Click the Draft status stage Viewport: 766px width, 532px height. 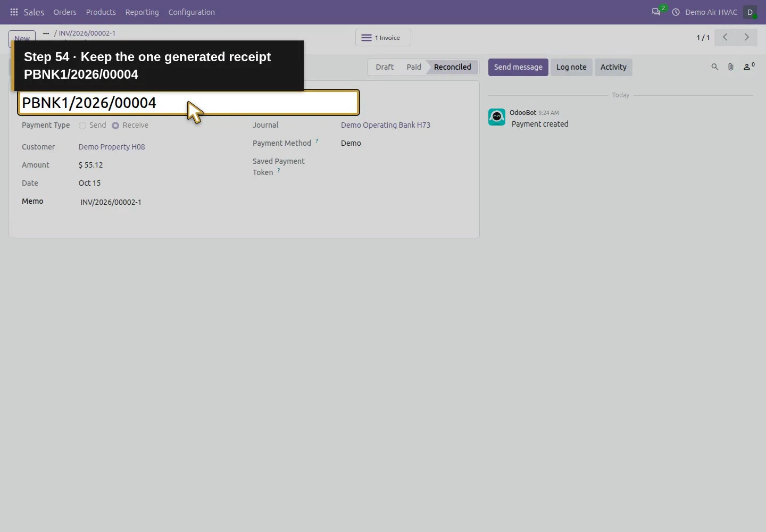pyautogui.click(x=385, y=67)
